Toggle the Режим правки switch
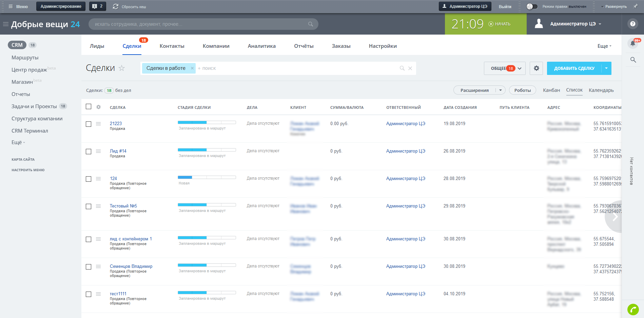This screenshot has height=318, width=644. click(x=532, y=6)
